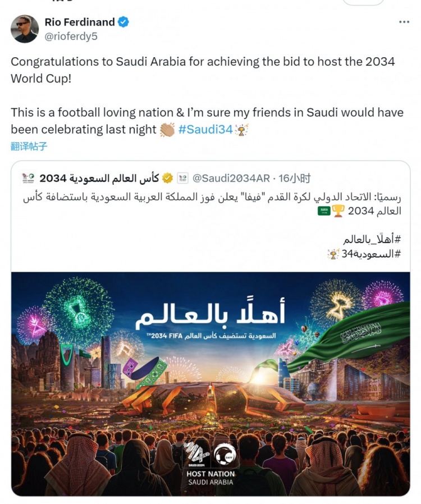This screenshot has height=504, width=421.
Task: Click quoted account name كأس العالم السعودية 2034
Action: [100, 178]
